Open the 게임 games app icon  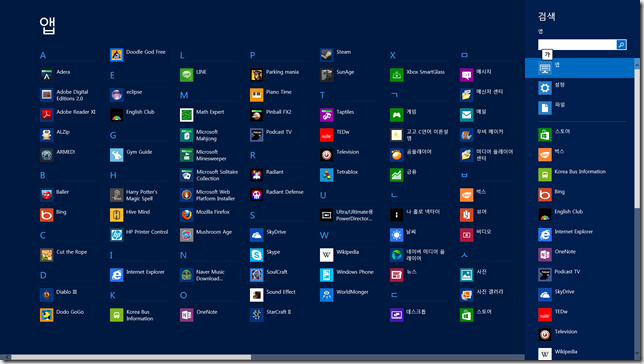(397, 115)
